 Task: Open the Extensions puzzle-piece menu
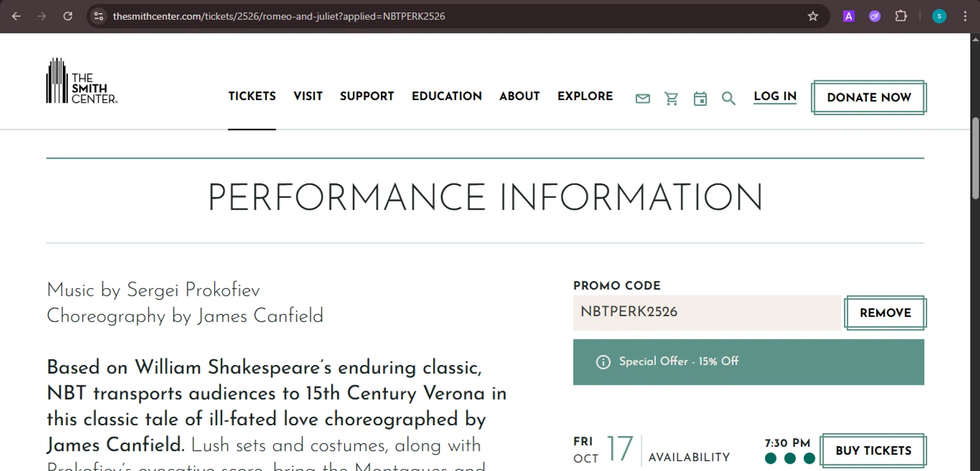tap(901, 16)
